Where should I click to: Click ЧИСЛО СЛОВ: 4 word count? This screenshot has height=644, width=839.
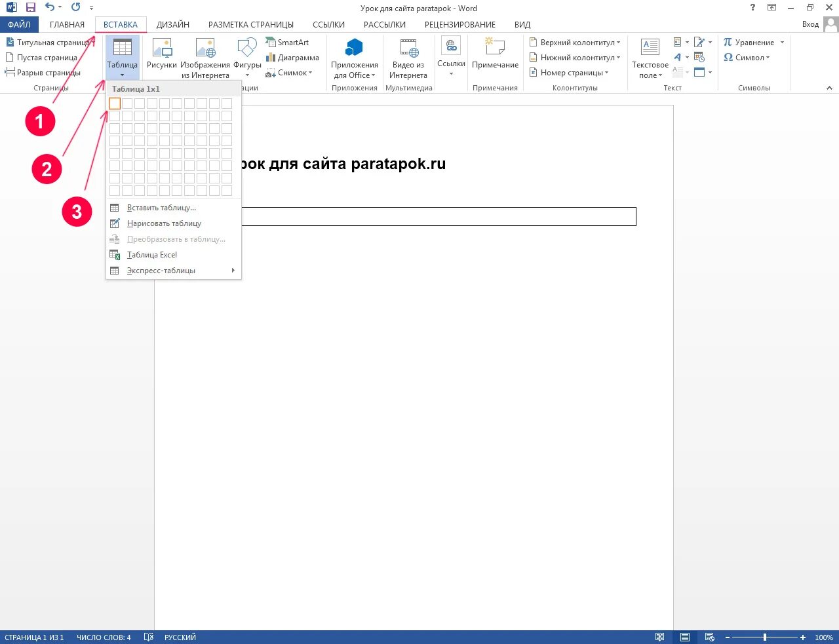104,637
